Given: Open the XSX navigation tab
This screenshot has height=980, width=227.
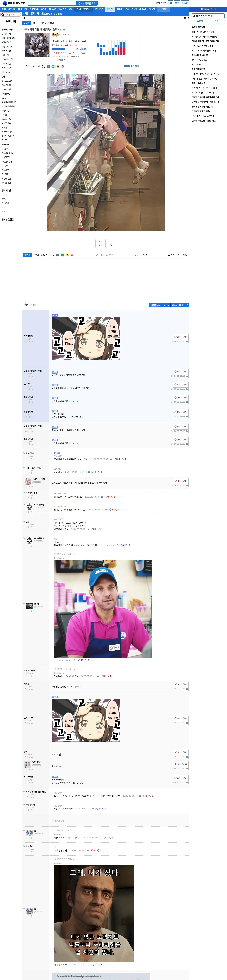Looking at the screenshot, I should 20,9.
